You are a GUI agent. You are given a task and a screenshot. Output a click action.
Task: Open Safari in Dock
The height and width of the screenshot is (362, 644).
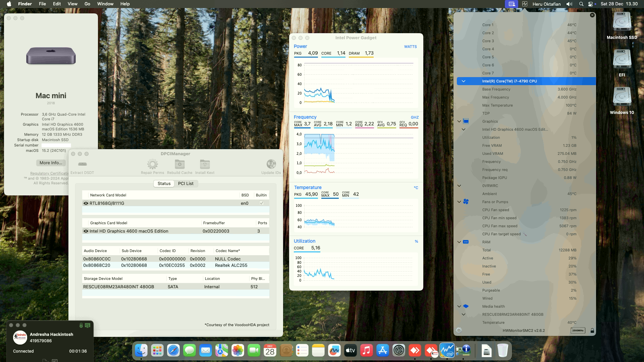coord(173,351)
